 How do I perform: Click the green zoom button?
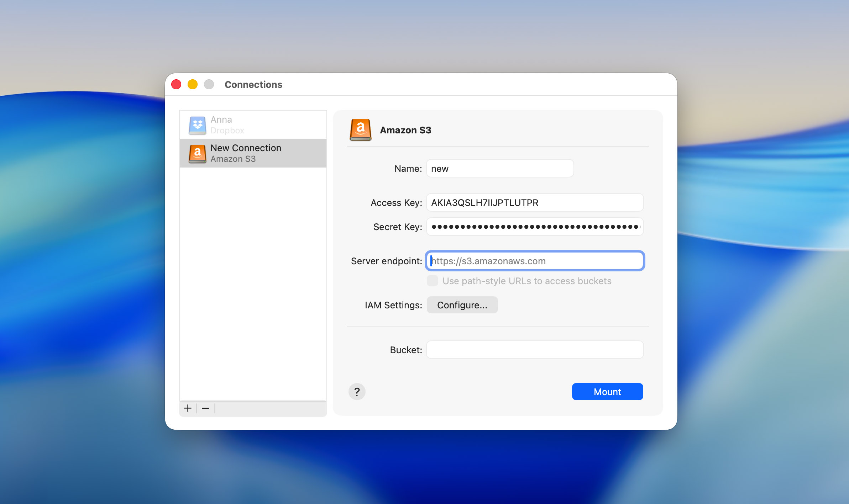[x=209, y=84]
